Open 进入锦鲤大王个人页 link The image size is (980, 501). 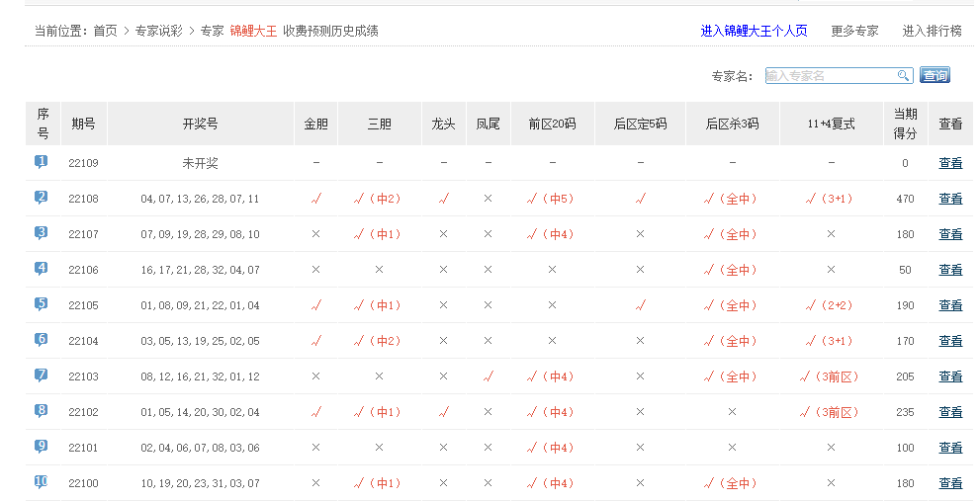[x=754, y=31]
